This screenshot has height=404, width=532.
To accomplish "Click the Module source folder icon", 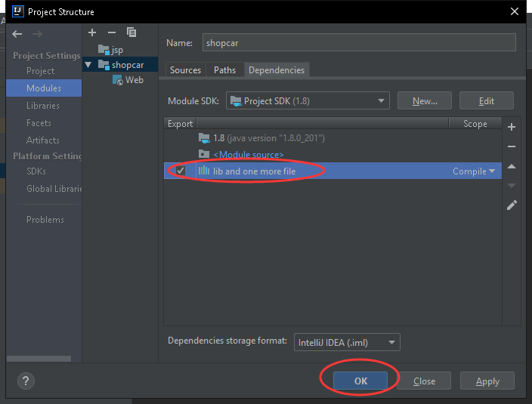I will pyautogui.click(x=204, y=154).
